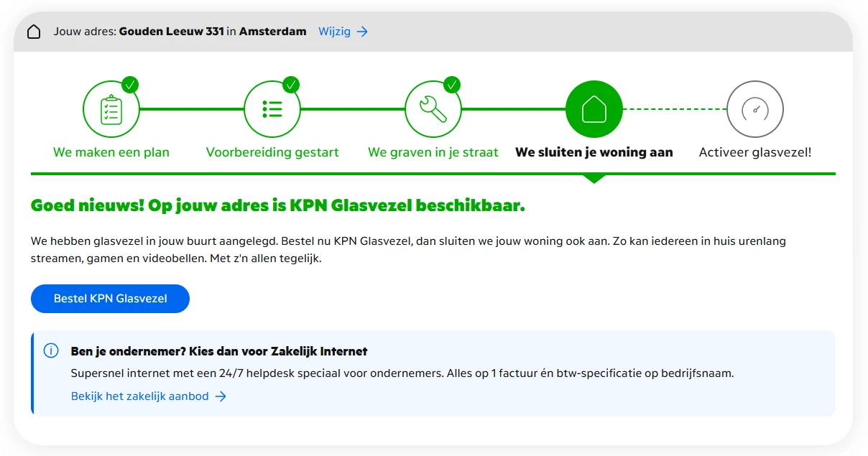This screenshot has height=456, width=868.
Task: Click checkmark badge on digging step
Action: pos(452,85)
